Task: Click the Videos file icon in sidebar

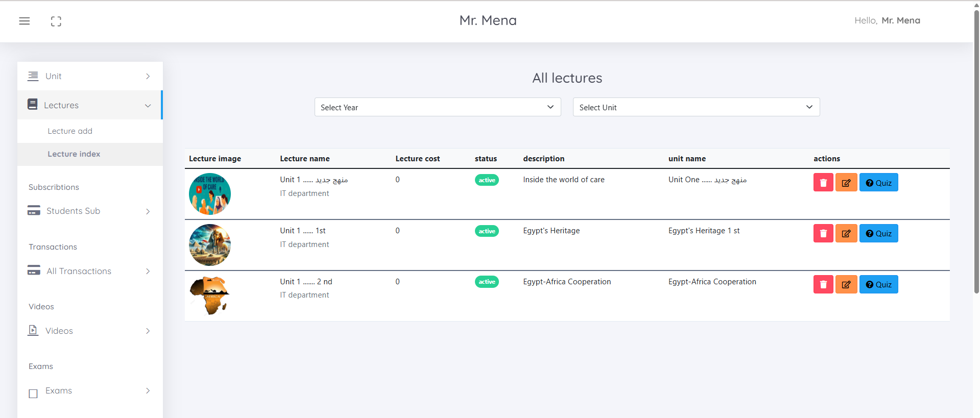Action: (x=33, y=331)
